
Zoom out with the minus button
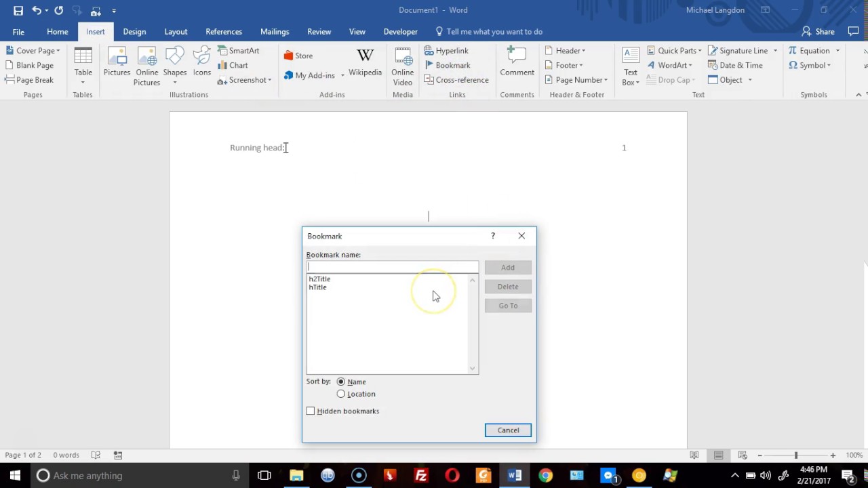760,455
